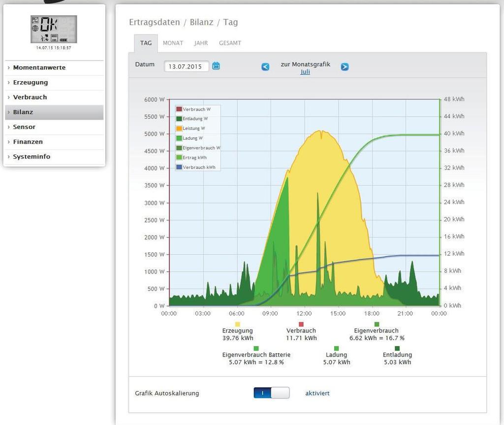Click the Verbrauch 11.71 kWh value

point(301,338)
